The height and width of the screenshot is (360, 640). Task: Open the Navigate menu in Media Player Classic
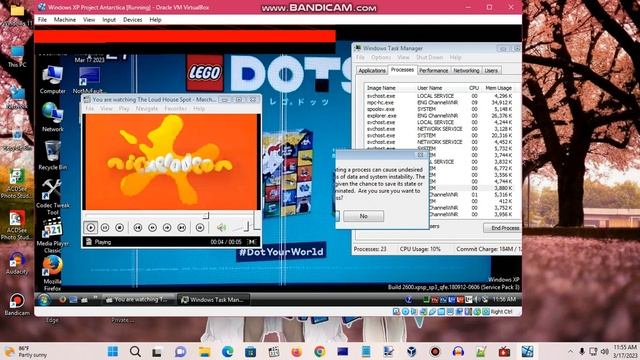point(147,109)
